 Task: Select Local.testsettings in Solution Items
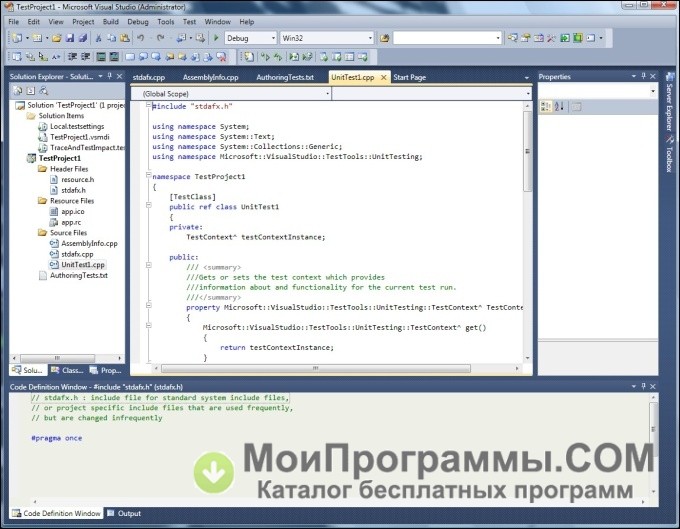(77, 126)
